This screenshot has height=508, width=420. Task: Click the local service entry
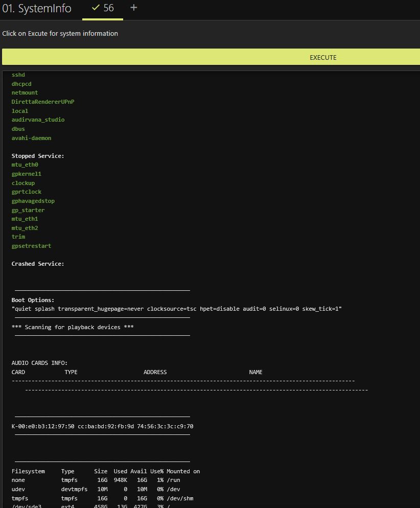[x=20, y=111]
